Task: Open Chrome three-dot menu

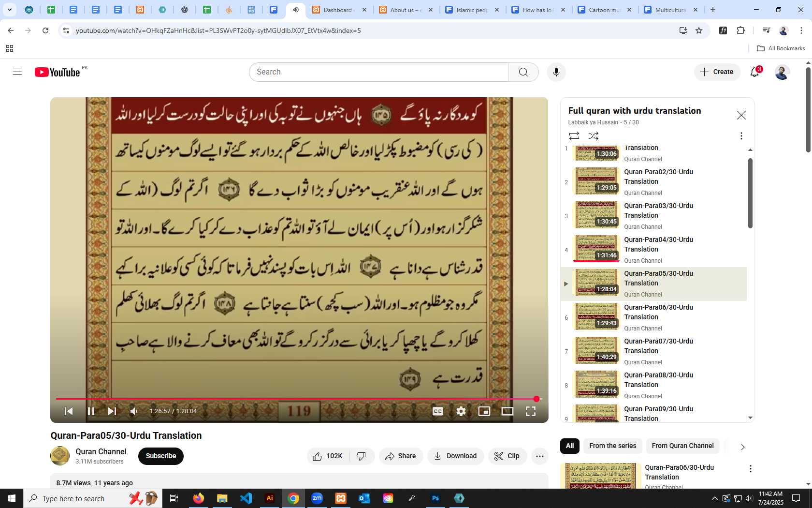Action: 801,30
